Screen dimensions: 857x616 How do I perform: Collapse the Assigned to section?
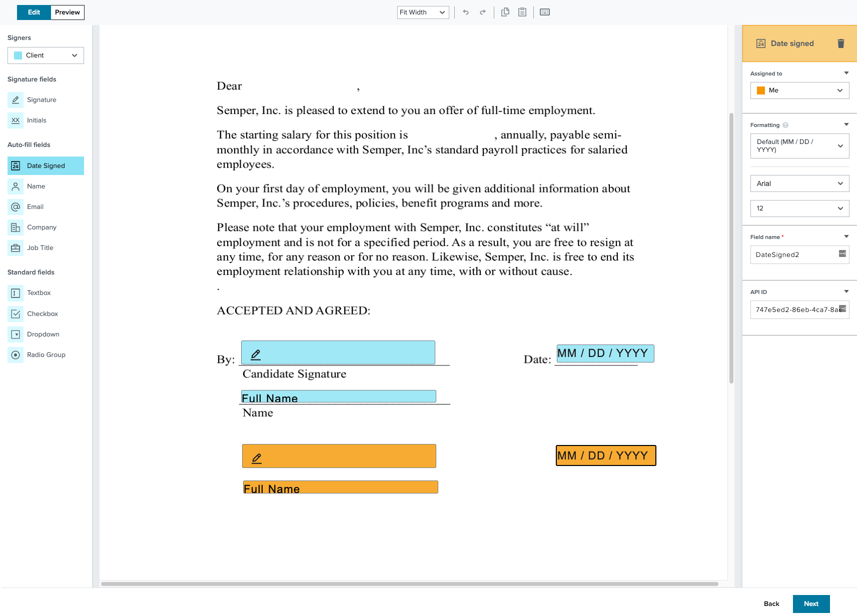[x=846, y=72]
